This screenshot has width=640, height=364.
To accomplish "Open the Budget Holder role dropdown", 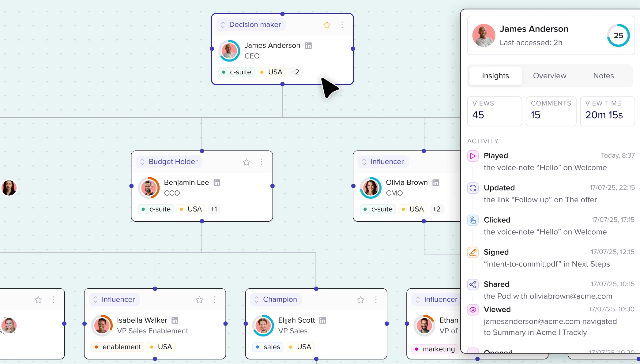I will tap(169, 162).
